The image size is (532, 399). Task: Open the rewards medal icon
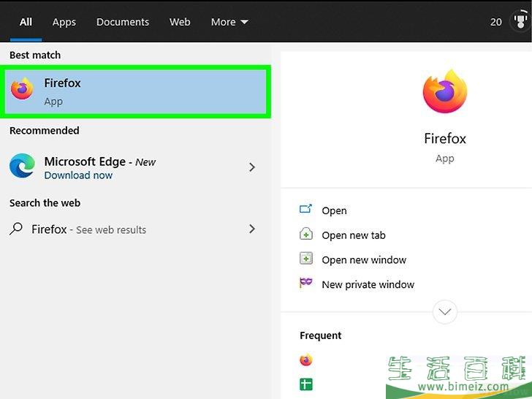(x=520, y=21)
